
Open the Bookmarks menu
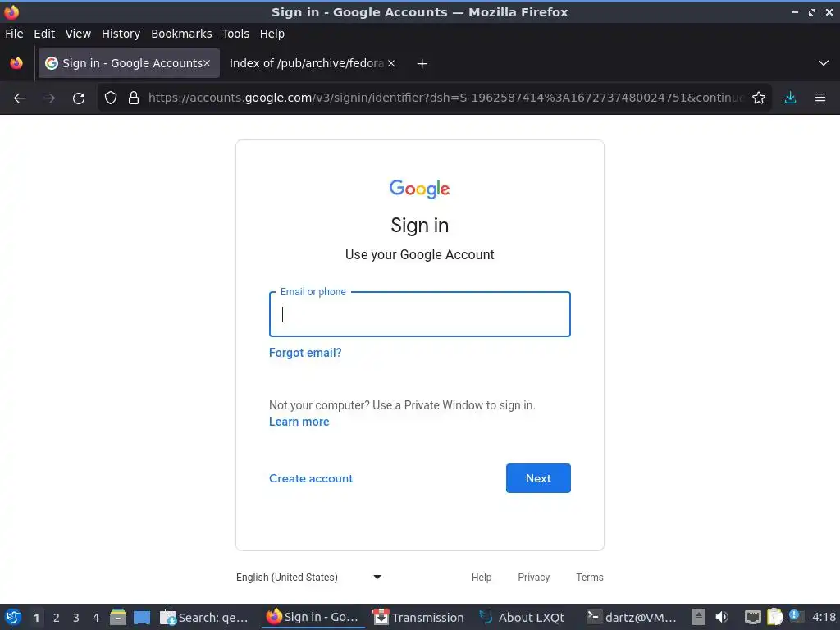[x=181, y=34]
